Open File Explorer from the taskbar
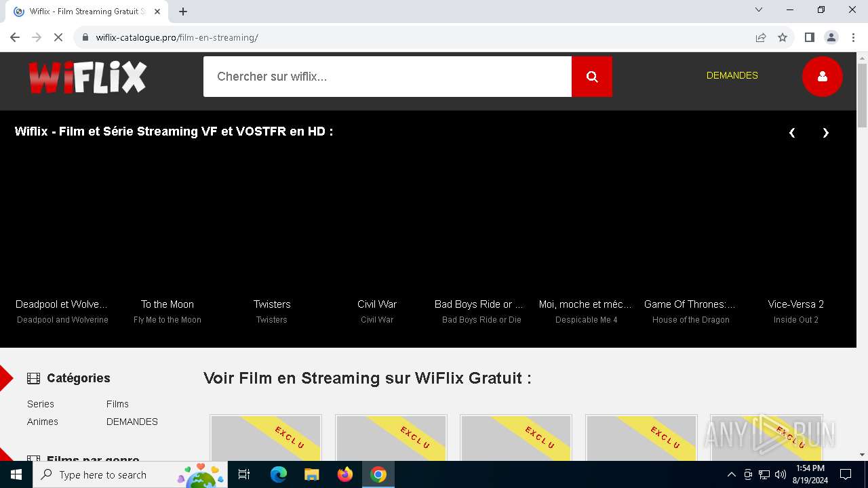 pyautogui.click(x=311, y=474)
